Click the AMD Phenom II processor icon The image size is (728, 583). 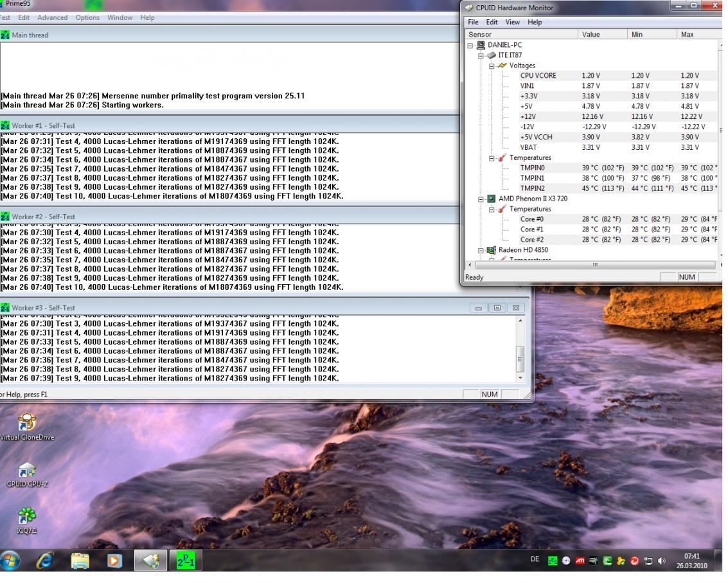(491, 199)
